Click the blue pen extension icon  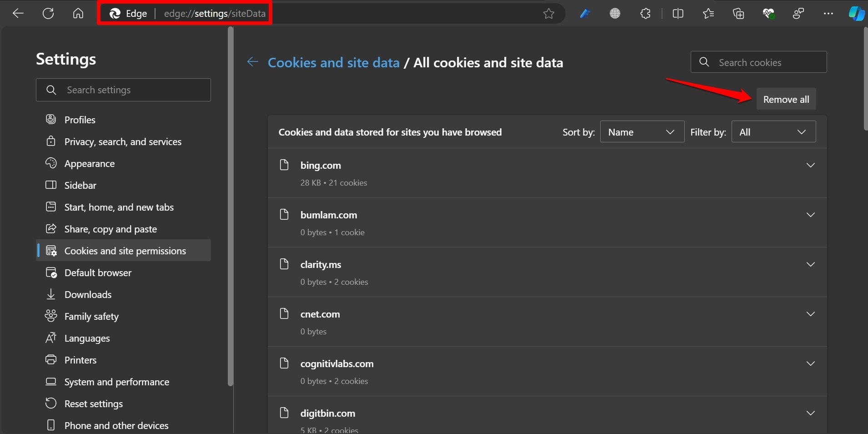(x=585, y=14)
